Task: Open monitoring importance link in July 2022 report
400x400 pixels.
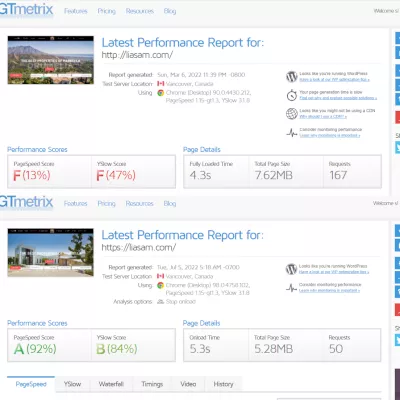Action: [329, 291]
